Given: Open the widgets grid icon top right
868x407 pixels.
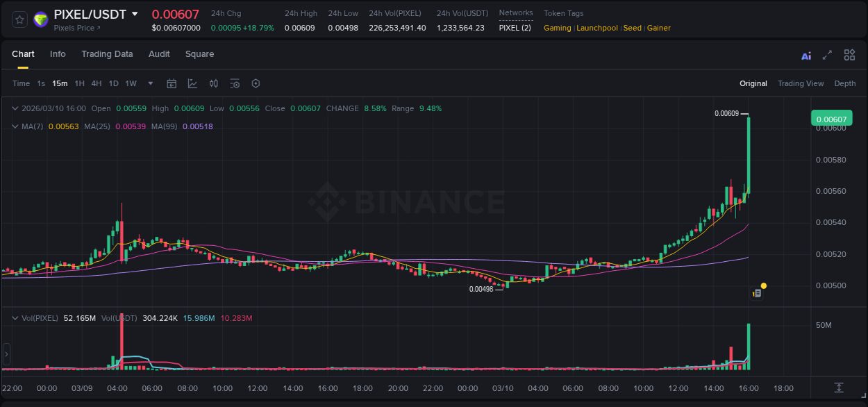Looking at the screenshot, I should coord(849,54).
